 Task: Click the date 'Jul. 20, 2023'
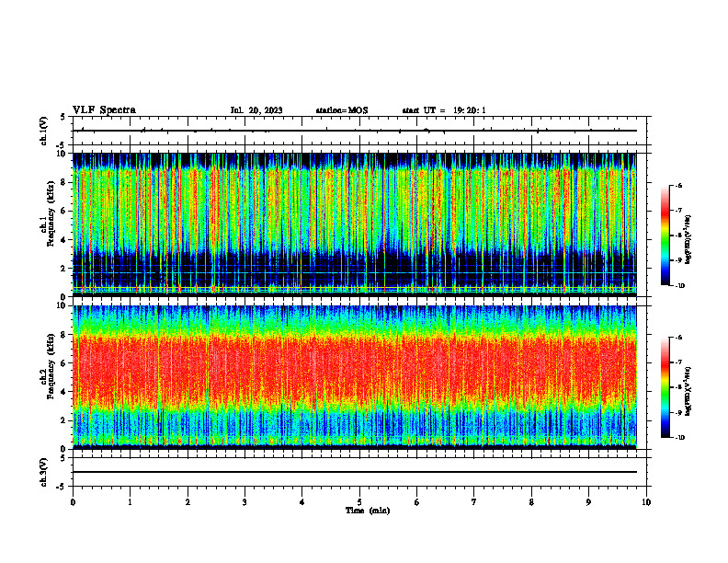click(256, 110)
